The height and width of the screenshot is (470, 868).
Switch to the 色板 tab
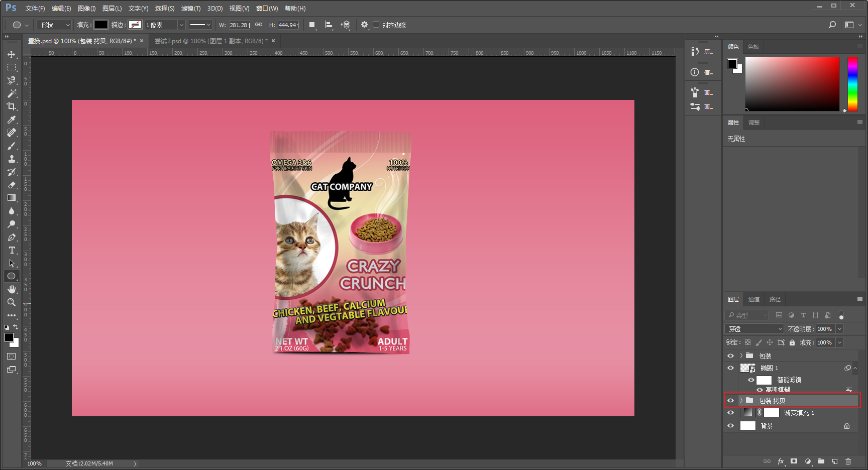tap(753, 47)
